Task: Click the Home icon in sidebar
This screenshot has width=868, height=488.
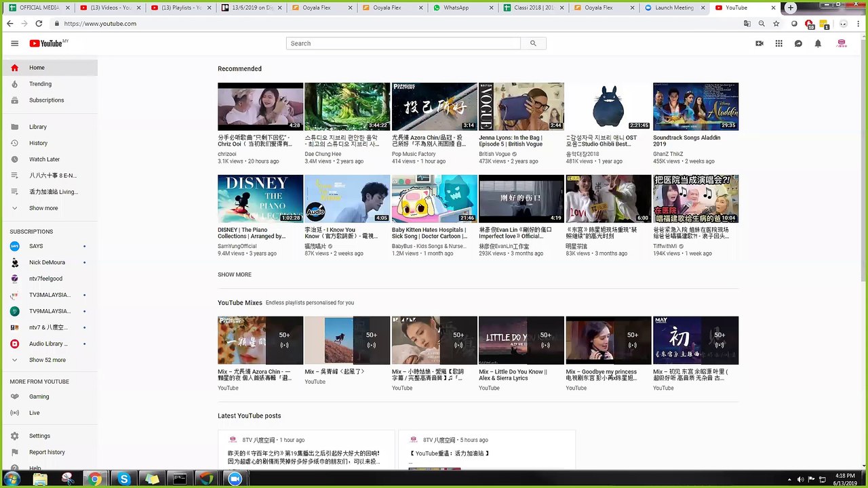Action: [x=15, y=68]
